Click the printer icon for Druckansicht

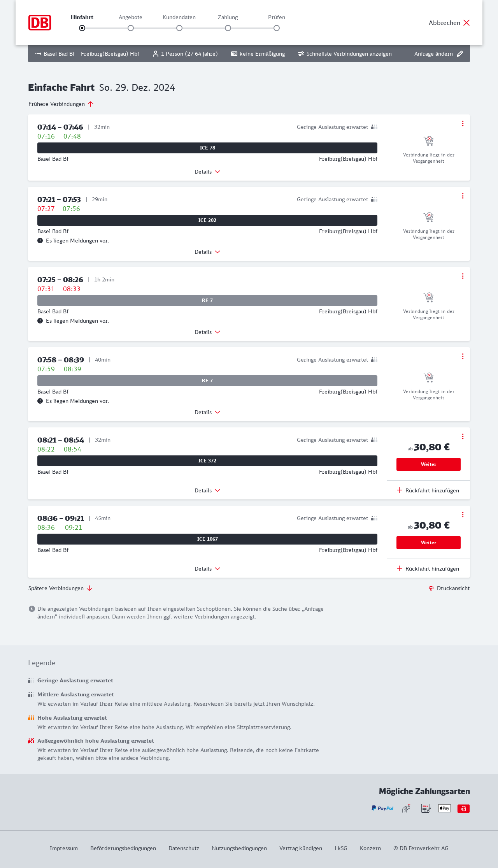coord(431,588)
